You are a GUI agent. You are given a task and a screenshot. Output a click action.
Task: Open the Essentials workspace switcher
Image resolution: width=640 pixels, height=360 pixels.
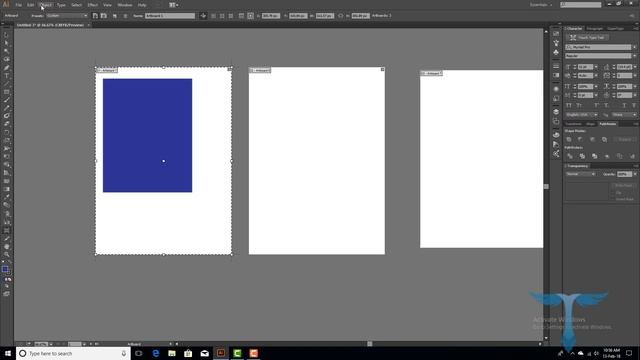[x=541, y=5]
